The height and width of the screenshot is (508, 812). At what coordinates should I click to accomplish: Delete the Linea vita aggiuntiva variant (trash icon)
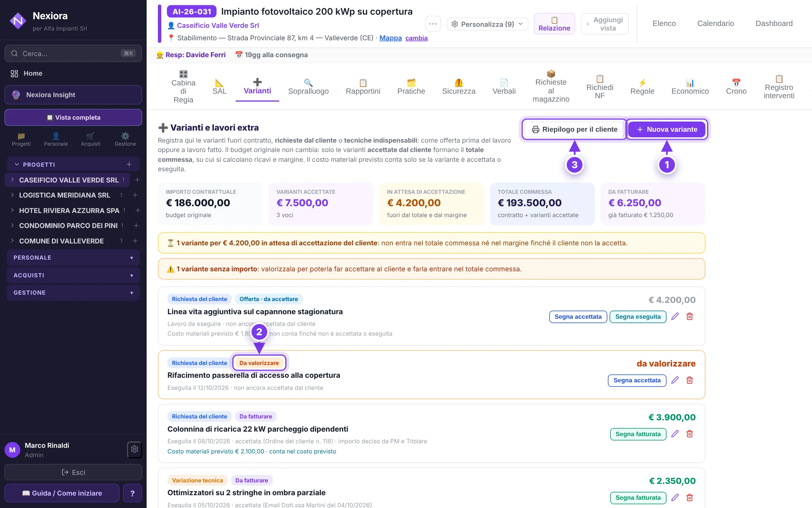pyautogui.click(x=690, y=316)
